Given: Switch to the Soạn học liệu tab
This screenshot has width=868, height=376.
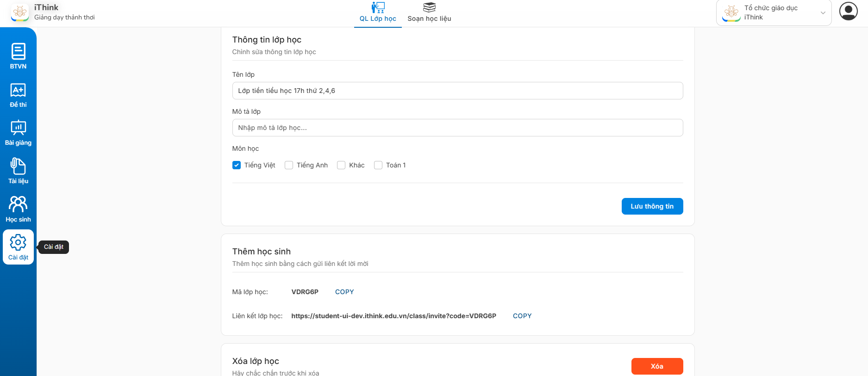Looking at the screenshot, I should [429, 12].
